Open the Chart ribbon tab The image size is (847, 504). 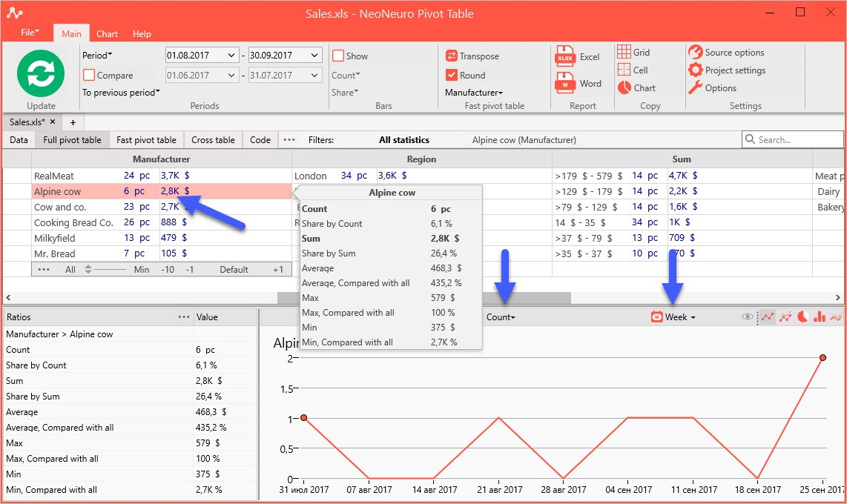(107, 33)
